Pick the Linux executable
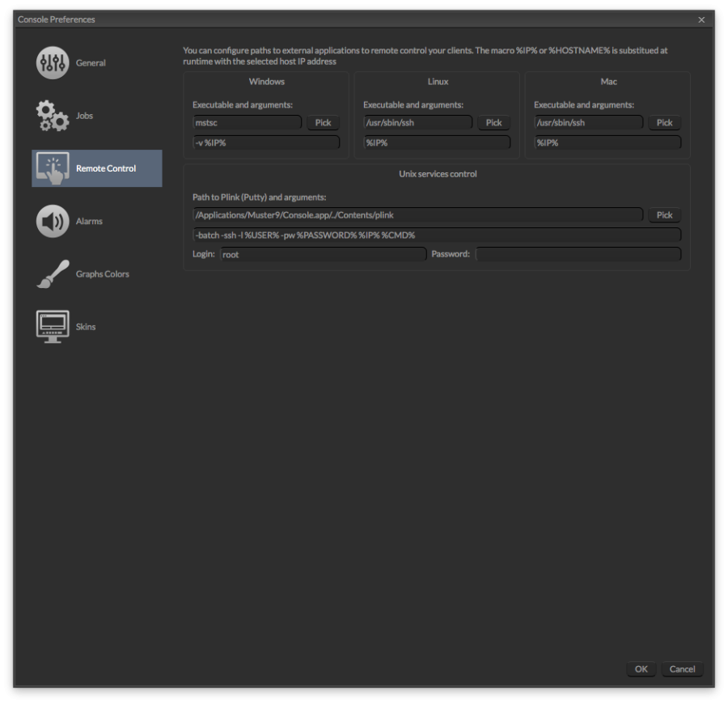728x704 pixels. tap(493, 122)
